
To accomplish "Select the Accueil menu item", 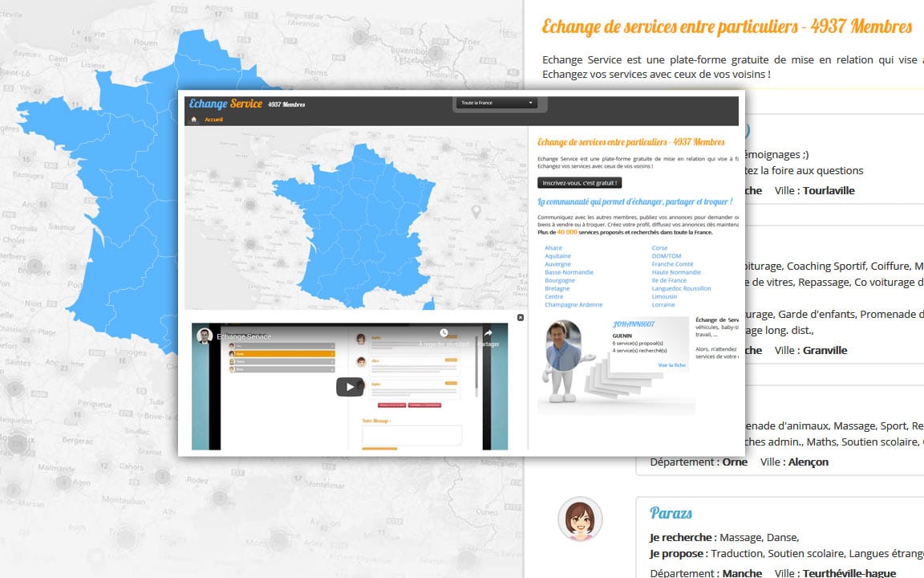I will (214, 120).
